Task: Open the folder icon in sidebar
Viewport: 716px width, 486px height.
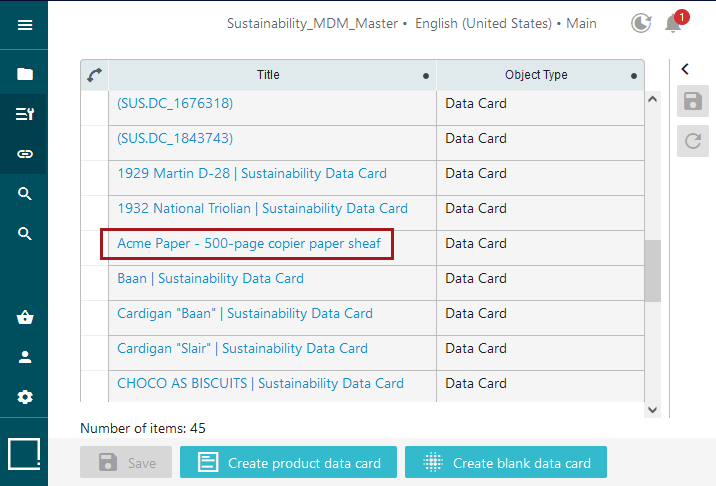Action: click(25, 74)
